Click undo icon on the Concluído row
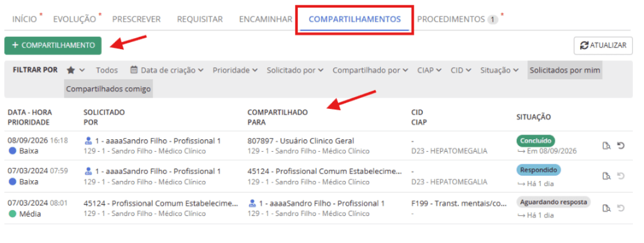Image resolution: width=644 pixels, height=243 pixels. pos(621,145)
